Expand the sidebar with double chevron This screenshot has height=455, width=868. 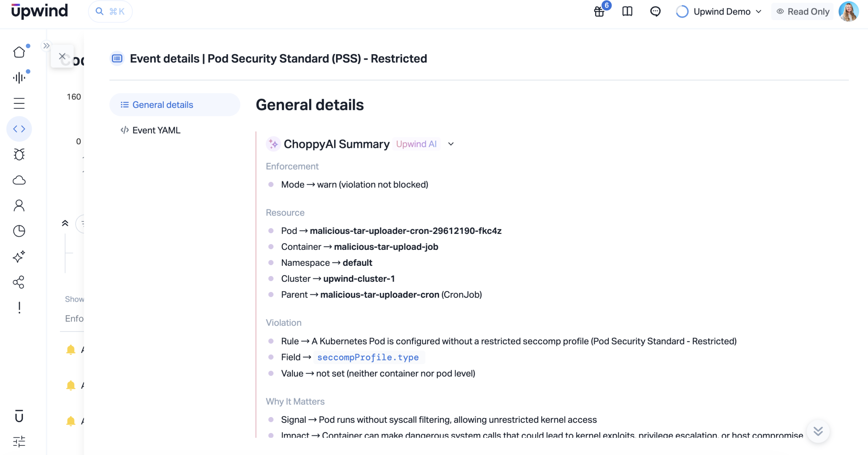tap(46, 45)
